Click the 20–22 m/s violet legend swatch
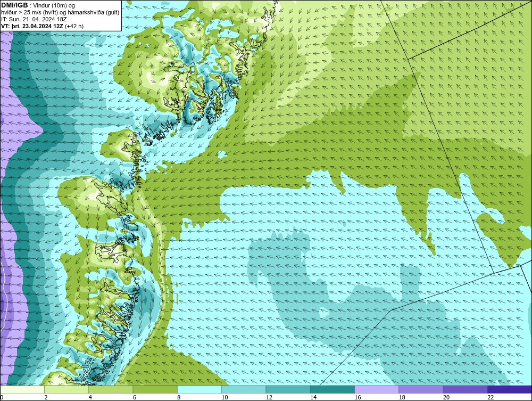This screenshot has width=532, height=401. pyautogui.click(x=465, y=389)
